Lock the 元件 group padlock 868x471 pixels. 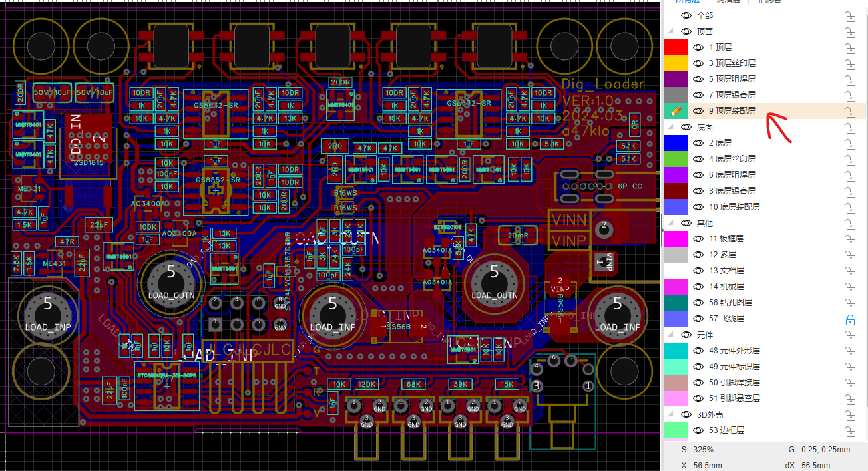pyautogui.click(x=849, y=335)
